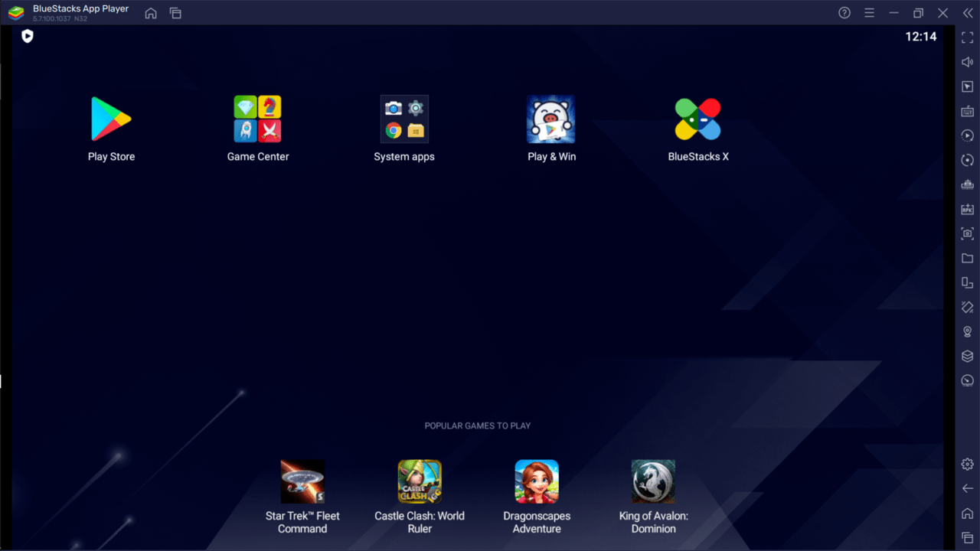This screenshot has height=551, width=980.
Task: Click the home button in lower sidebar
Action: click(968, 513)
